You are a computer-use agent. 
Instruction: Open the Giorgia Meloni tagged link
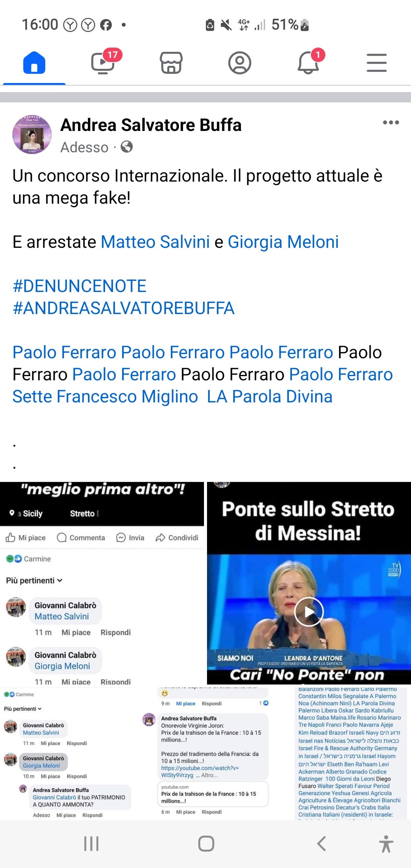(283, 242)
